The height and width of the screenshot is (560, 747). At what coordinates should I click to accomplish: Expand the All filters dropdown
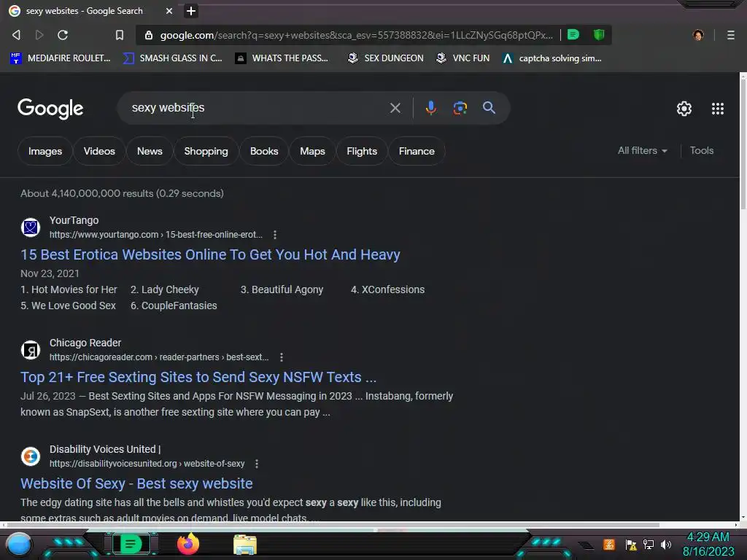pos(642,150)
